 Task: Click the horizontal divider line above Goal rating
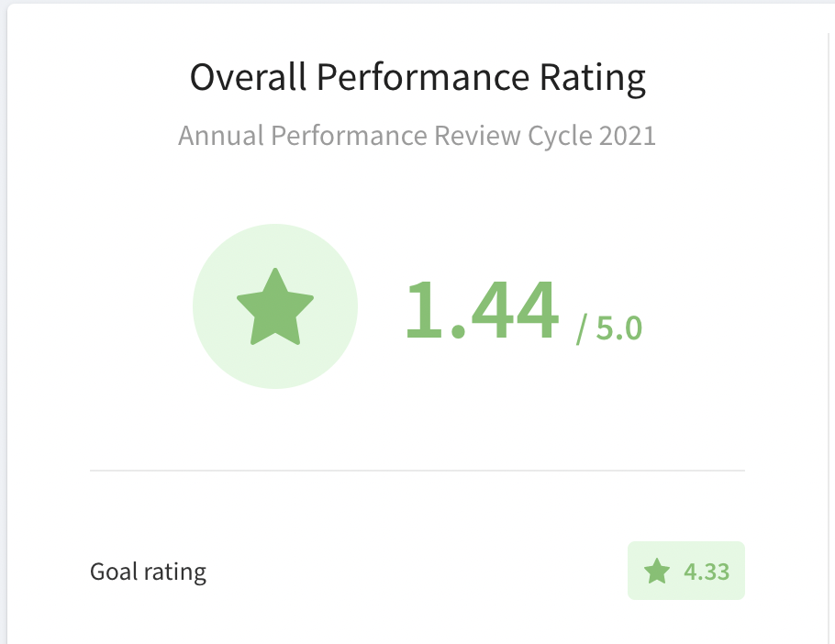(417, 471)
